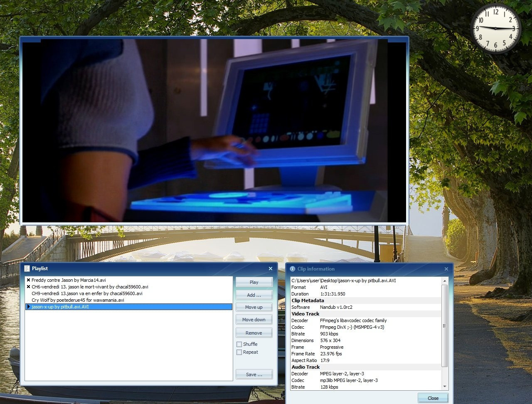
Task: Close Clip information with title bar X
Action: coord(446,269)
